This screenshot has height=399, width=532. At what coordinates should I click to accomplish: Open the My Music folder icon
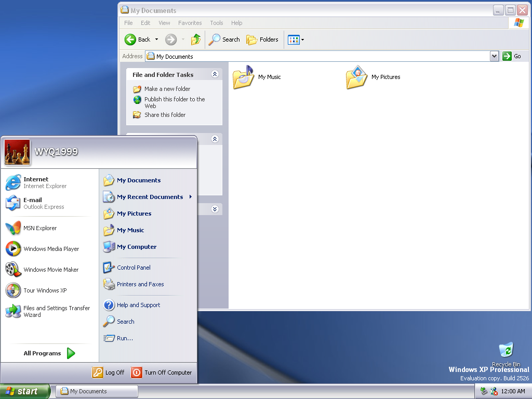tap(243, 77)
